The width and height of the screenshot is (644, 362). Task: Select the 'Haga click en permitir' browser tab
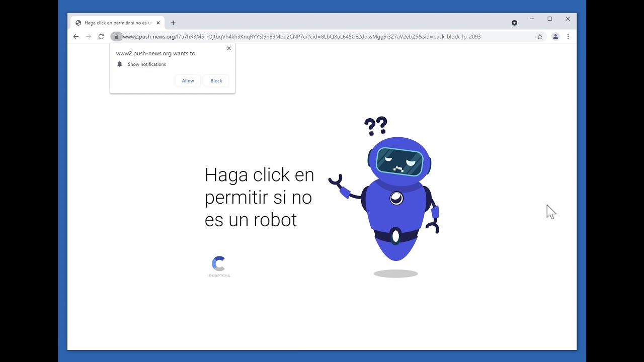pyautogui.click(x=115, y=23)
